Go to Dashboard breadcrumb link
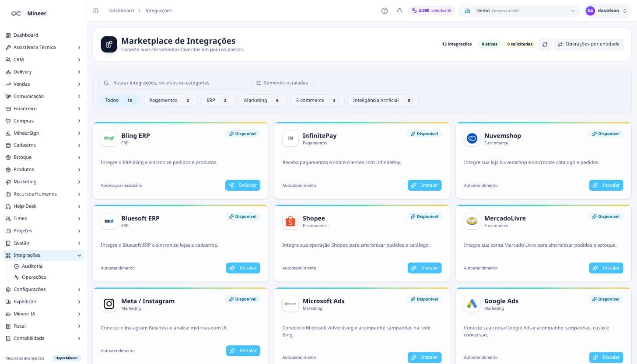Viewport: 637px width, 364px height. point(121,10)
